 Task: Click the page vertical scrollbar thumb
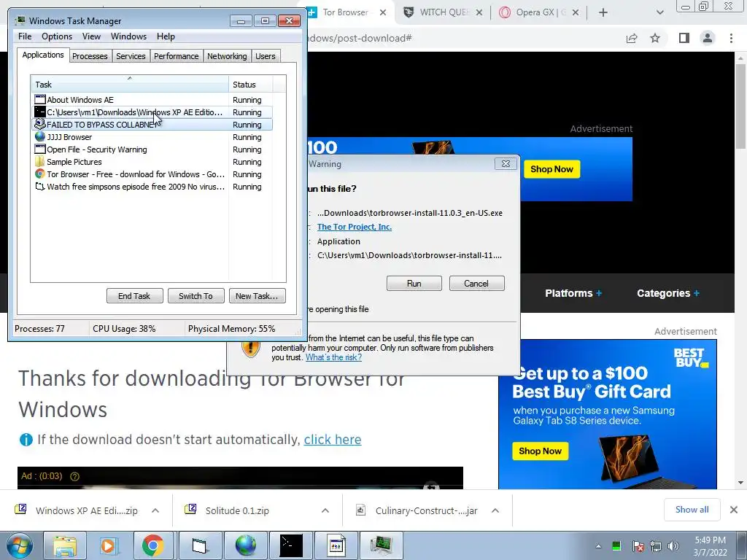(740, 107)
